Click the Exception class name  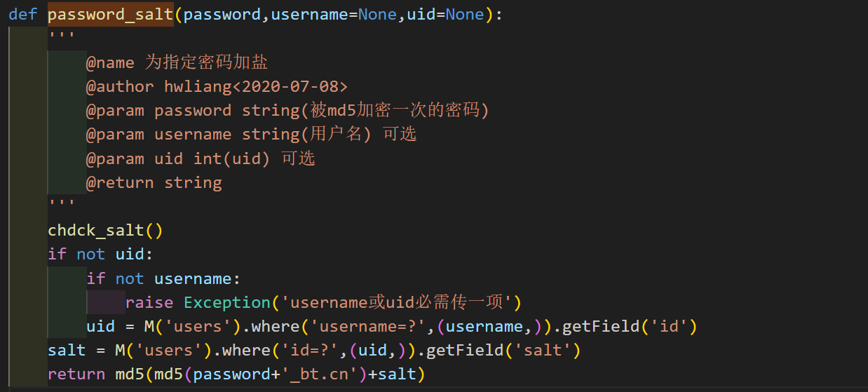(x=227, y=303)
